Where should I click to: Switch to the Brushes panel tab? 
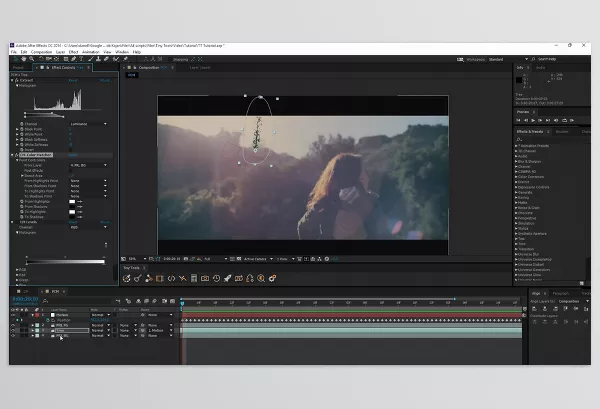coord(562,132)
